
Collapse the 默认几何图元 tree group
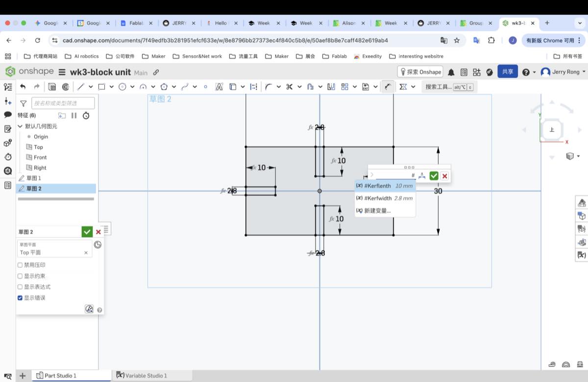click(20, 126)
